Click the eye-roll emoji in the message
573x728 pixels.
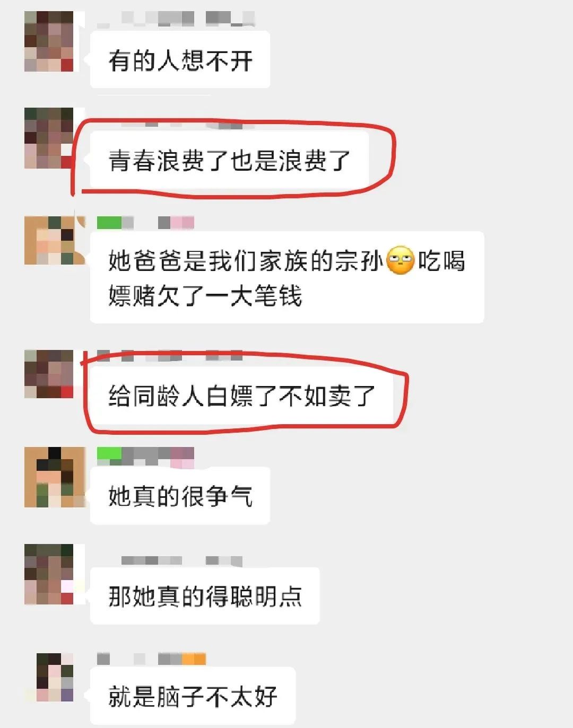pyautogui.click(x=400, y=260)
